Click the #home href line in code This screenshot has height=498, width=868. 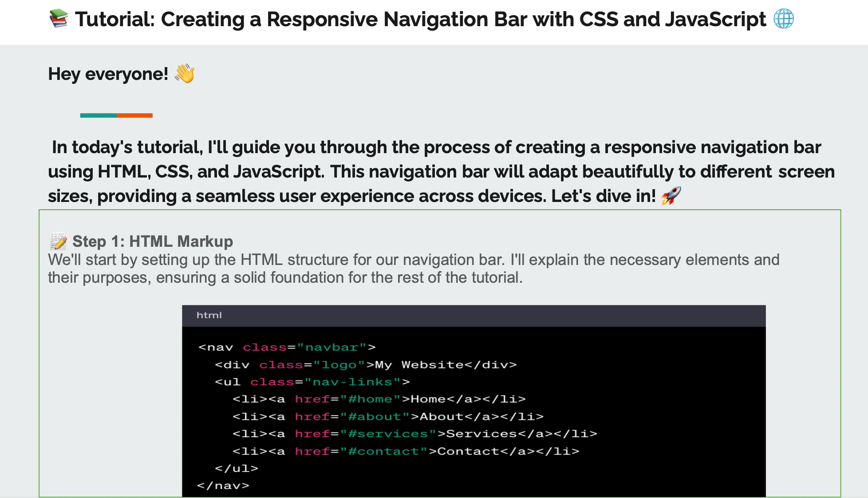pyautogui.click(x=379, y=399)
